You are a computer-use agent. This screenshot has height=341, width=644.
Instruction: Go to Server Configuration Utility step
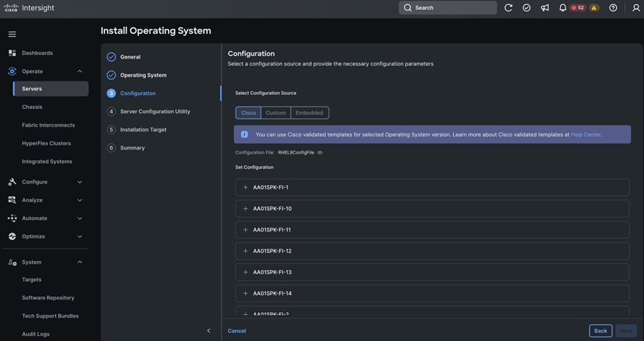(x=155, y=112)
